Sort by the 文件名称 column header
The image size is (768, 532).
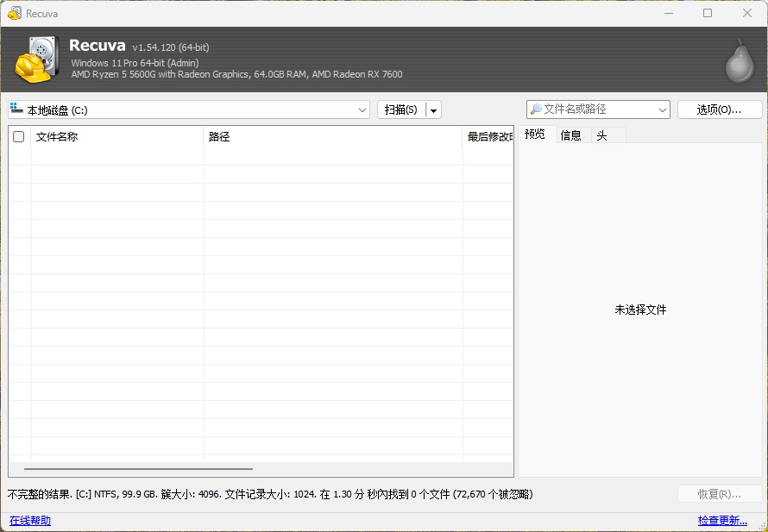coord(116,136)
